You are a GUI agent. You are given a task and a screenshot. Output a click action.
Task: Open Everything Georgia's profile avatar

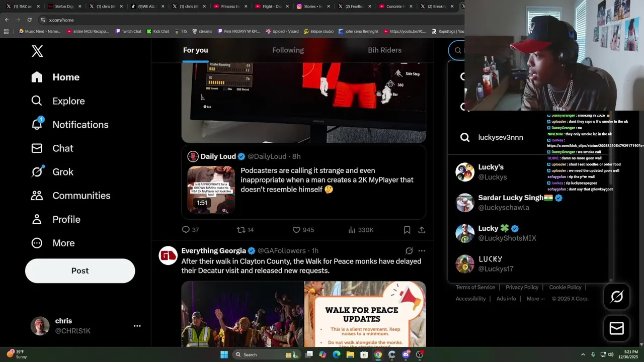click(x=168, y=255)
